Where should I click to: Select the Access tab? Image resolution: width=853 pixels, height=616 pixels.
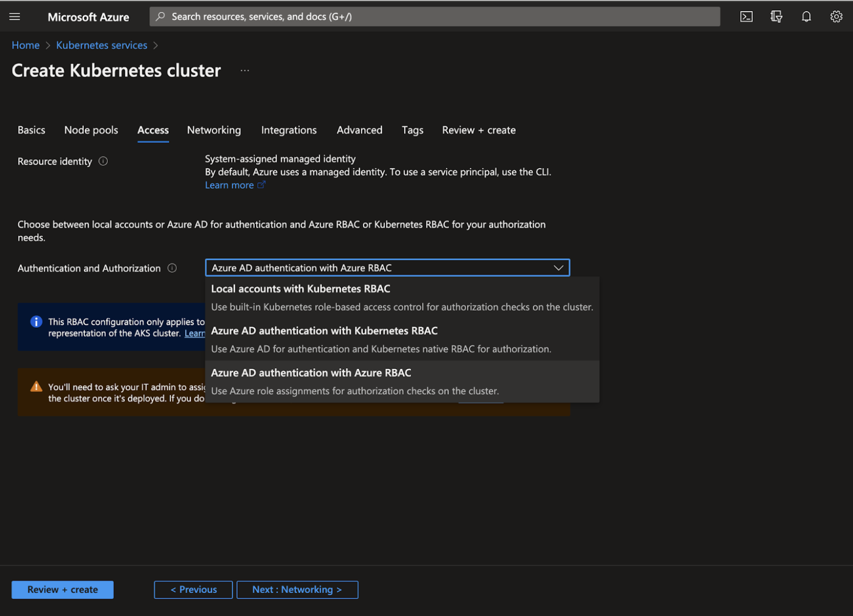(153, 130)
